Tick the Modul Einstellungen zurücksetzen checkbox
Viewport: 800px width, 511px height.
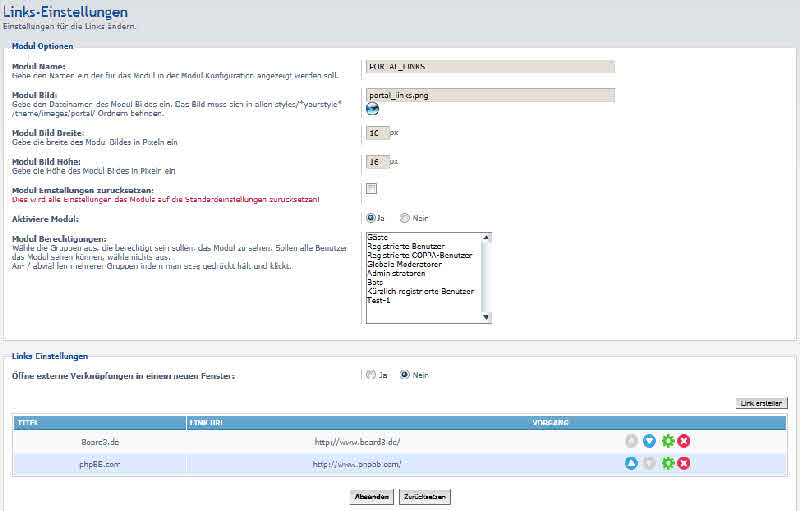click(x=371, y=188)
